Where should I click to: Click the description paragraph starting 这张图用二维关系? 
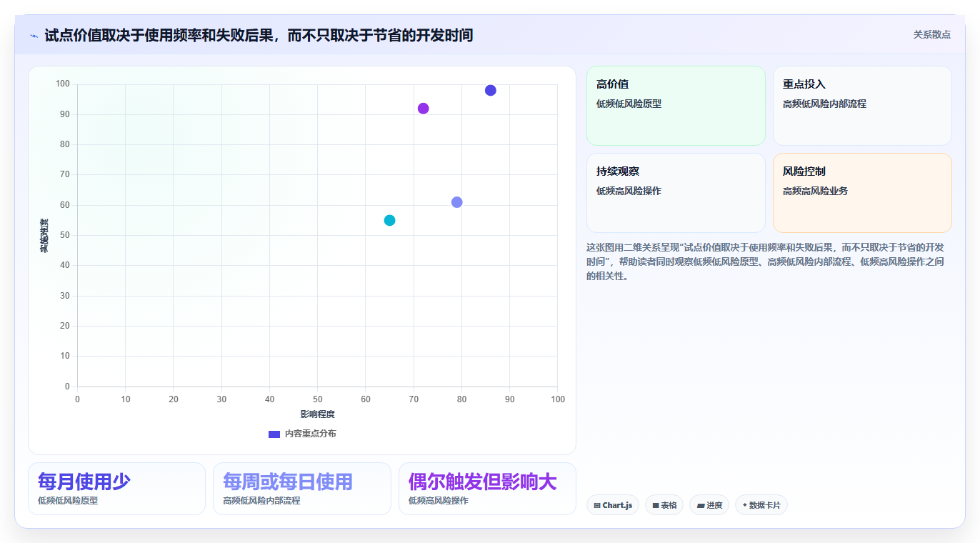tap(766, 261)
